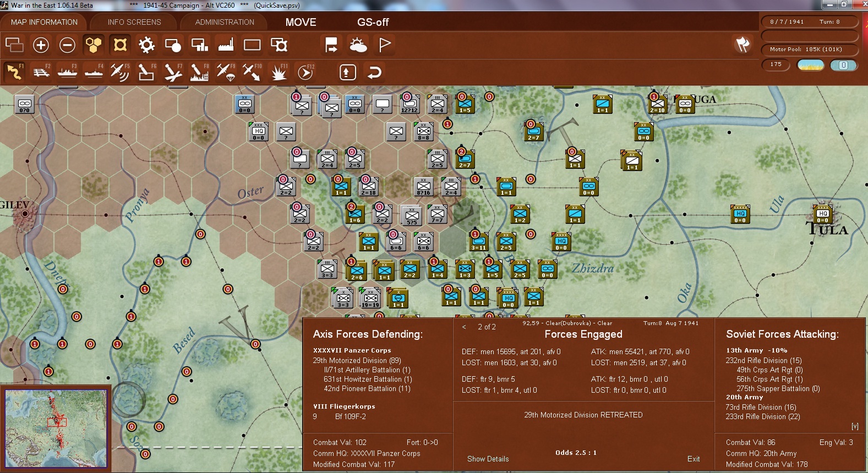Select 56th Crps Art Rgt in the attacker list

click(x=769, y=379)
